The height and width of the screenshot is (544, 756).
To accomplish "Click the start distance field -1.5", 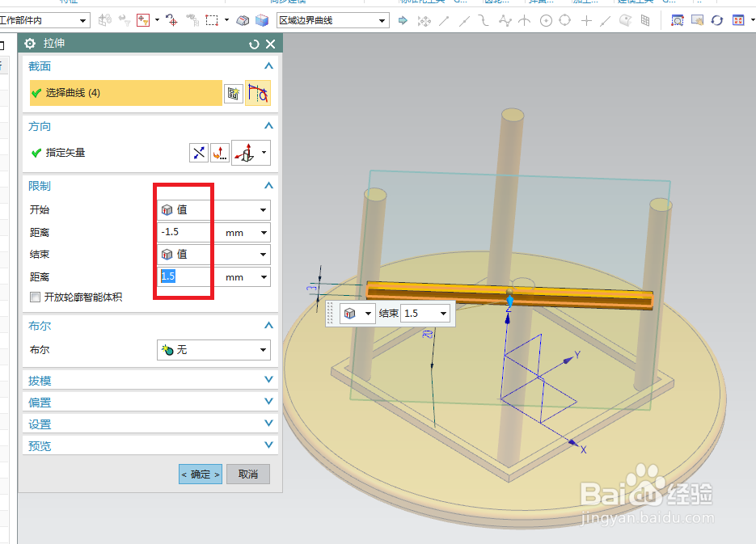I will point(184,232).
